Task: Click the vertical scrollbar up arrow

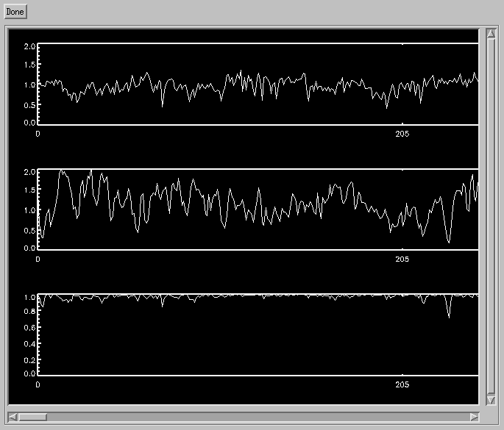Action: [491, 35]
